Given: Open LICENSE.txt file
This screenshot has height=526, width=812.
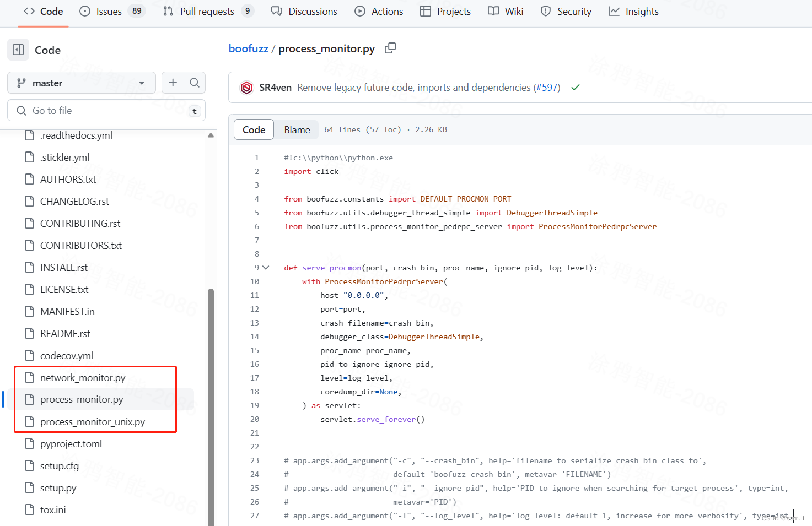Looking at the screenshot, I should (x=64, y=290).
